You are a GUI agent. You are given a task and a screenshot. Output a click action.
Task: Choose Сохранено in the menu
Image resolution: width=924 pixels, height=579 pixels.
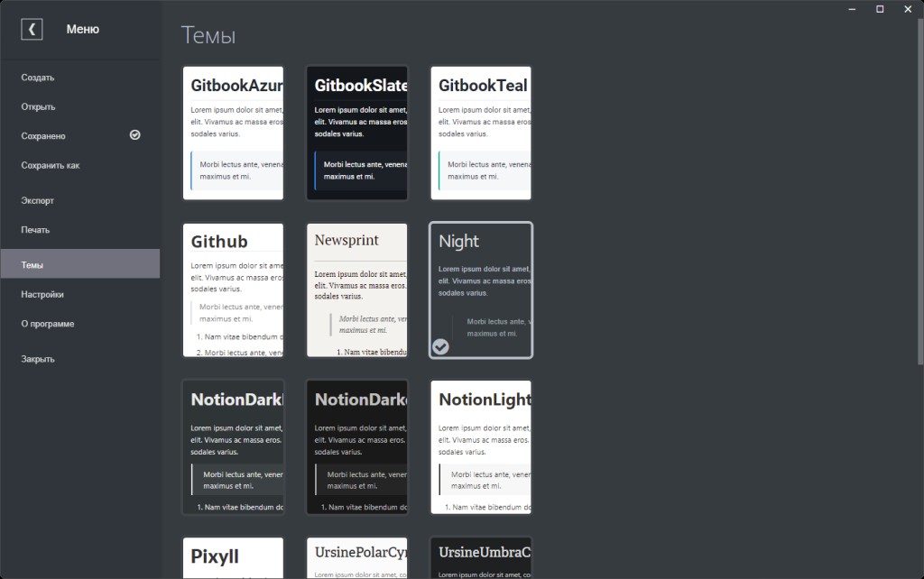point(80,136)
